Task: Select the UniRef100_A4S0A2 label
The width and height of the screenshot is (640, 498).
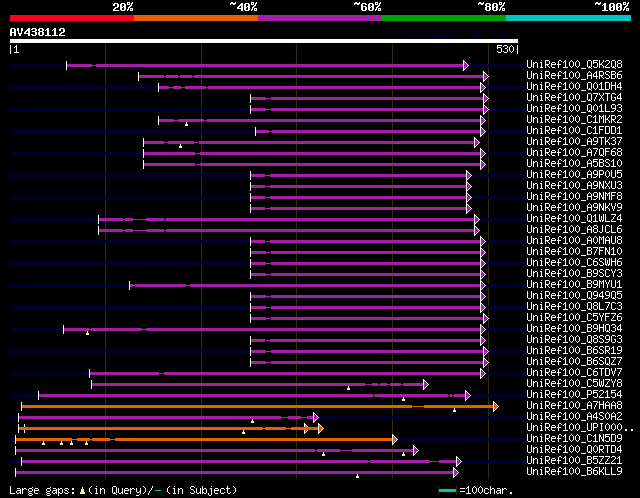Action: (574, 417)
